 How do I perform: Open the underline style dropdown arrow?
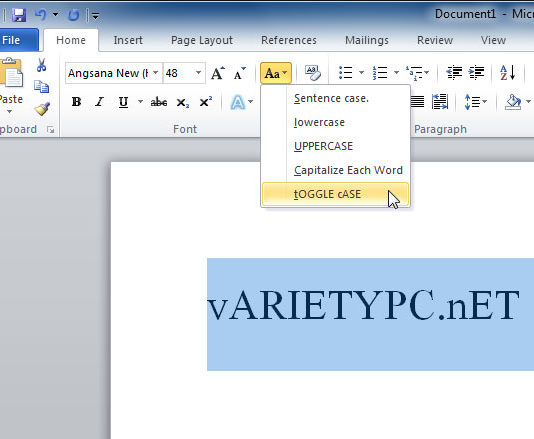(x=140, y=101)
